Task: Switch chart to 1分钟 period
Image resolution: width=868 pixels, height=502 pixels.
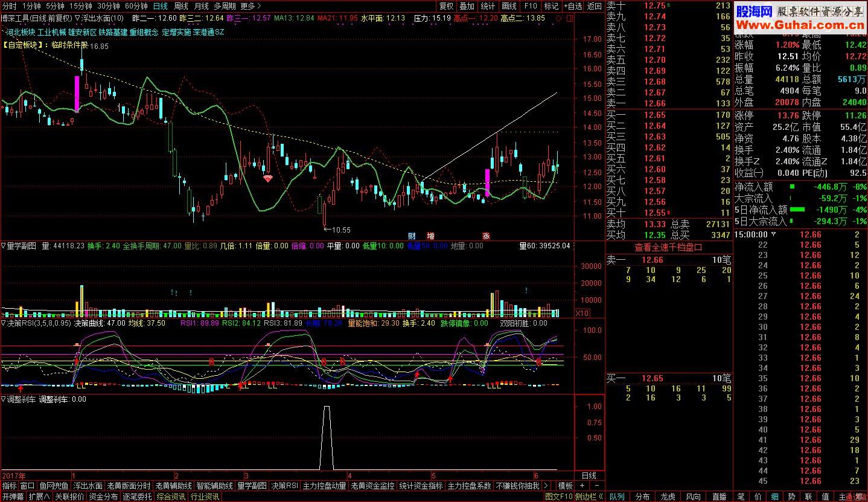Action: (x=31, y=6)
